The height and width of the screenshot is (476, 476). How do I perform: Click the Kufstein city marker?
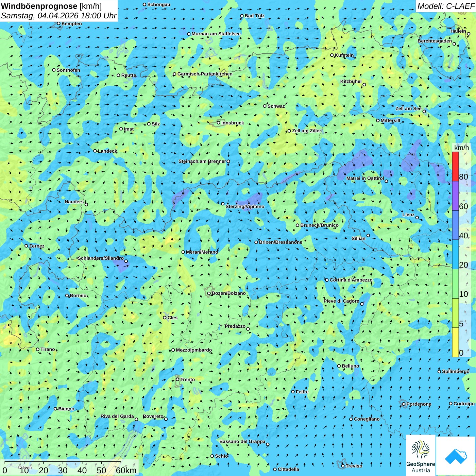point(332,55)
